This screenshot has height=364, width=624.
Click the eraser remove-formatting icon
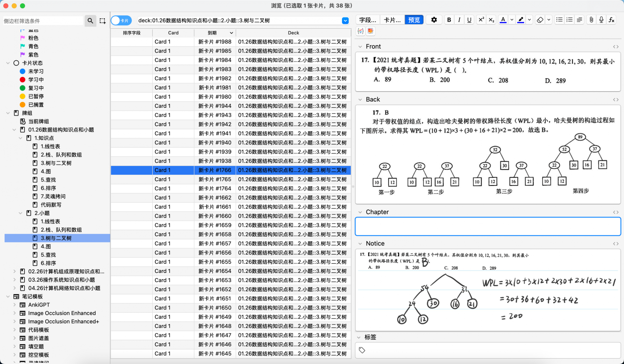point(540,20)
